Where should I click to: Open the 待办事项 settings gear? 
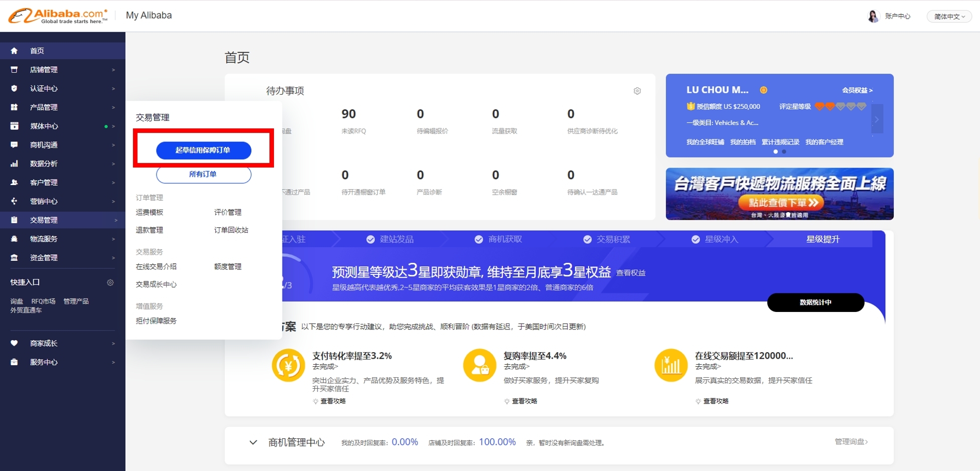637,91
